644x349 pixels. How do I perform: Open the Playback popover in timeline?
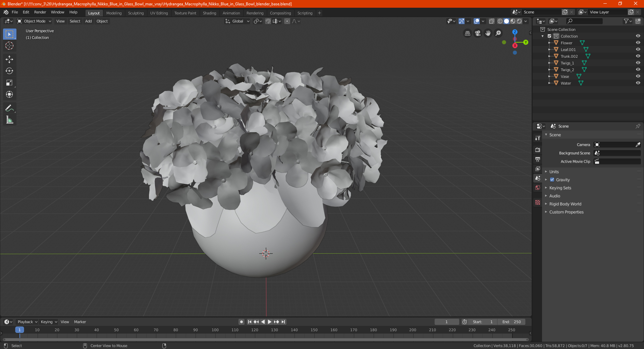[x=27, y=322]
